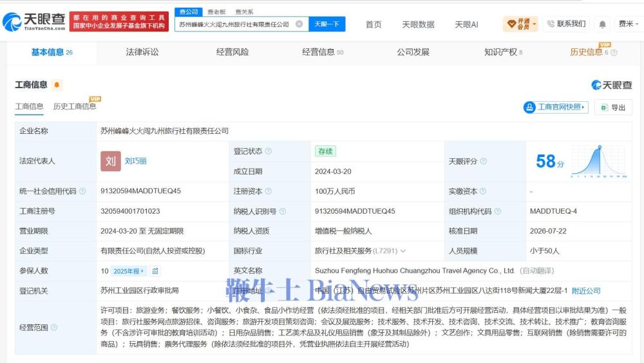Screen dimensions: 644x363
Task: Expand the 费米 user account dropdown
Action: click(x=629, y=24)
